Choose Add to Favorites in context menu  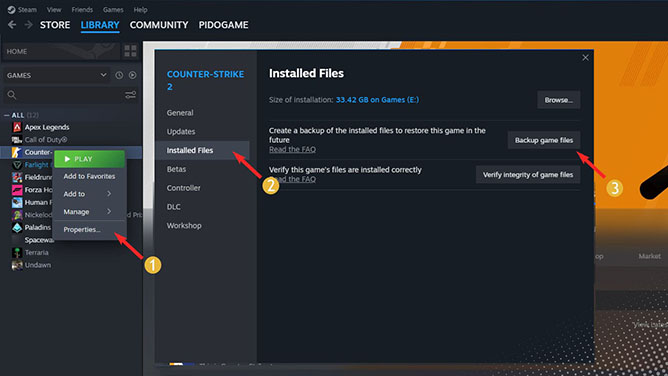[89, 176]
